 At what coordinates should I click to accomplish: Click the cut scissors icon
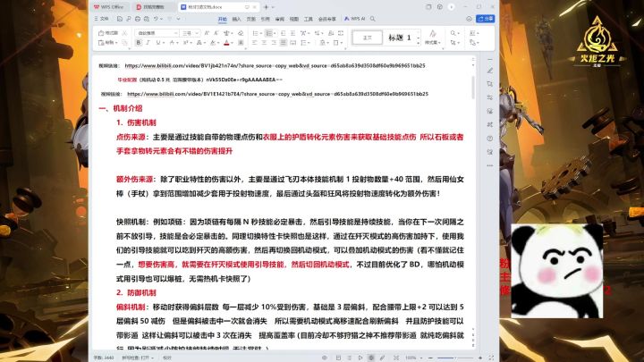click(124, 33)
